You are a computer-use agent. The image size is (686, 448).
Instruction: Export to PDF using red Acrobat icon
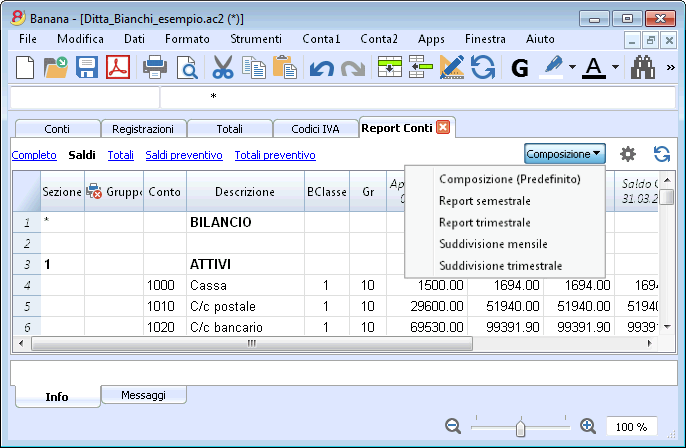[118, 68]
